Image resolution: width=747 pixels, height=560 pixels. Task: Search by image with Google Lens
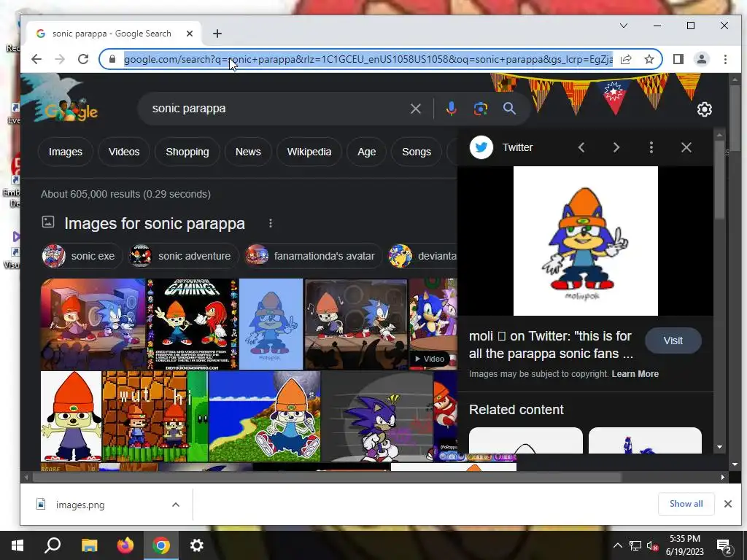(x=480, y=109)
